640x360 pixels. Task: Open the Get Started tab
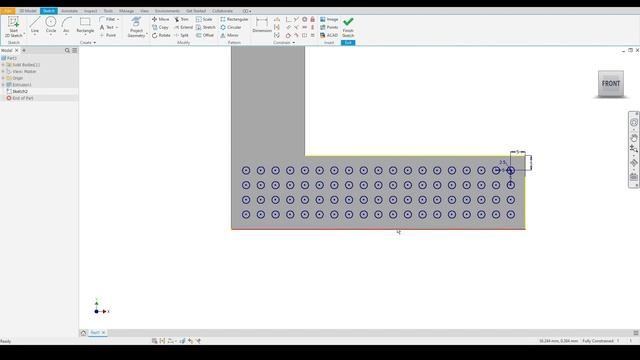click(x=196, y=11)
